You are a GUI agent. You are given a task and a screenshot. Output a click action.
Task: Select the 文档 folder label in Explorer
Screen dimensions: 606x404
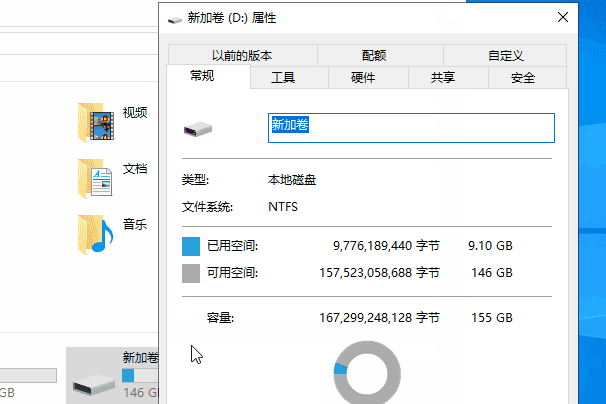tap(135, 169)
